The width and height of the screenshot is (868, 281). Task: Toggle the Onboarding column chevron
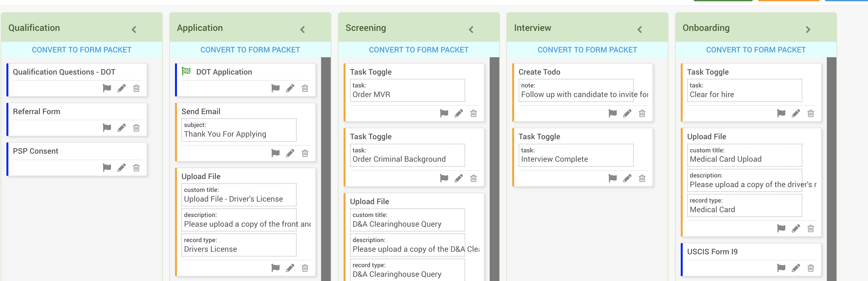coord(808,30)
